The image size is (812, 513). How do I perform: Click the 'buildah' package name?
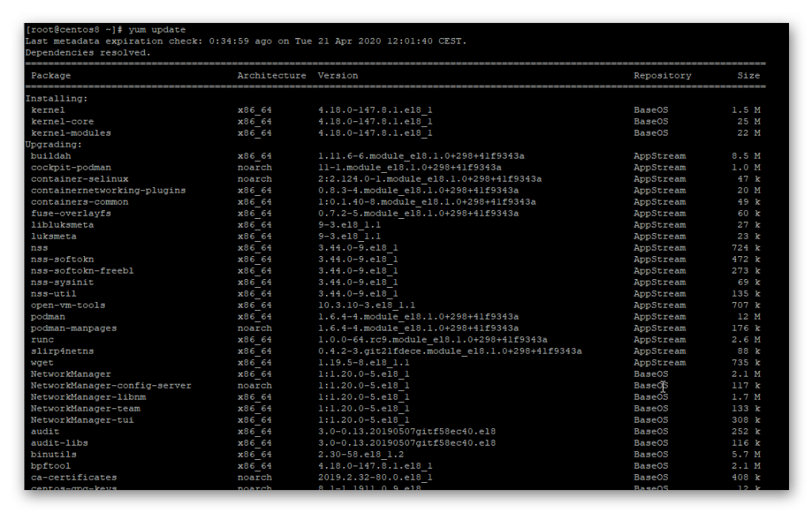coord(51,156)
